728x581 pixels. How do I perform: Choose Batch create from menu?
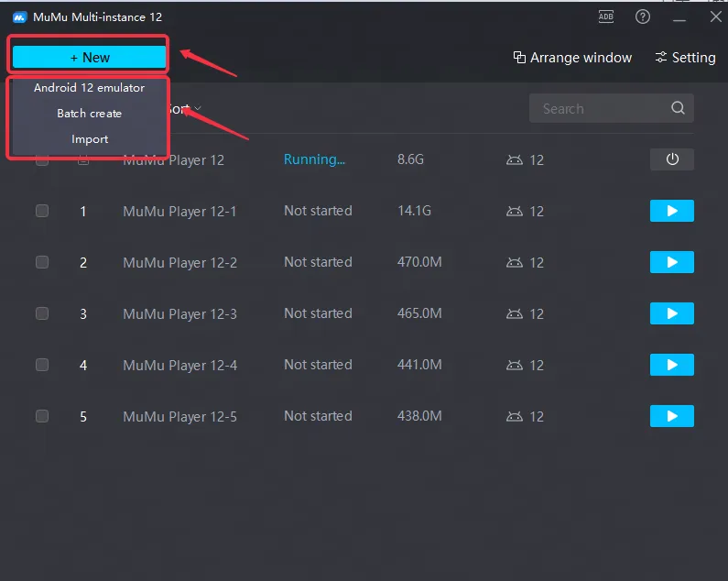[x=89, y=114]
